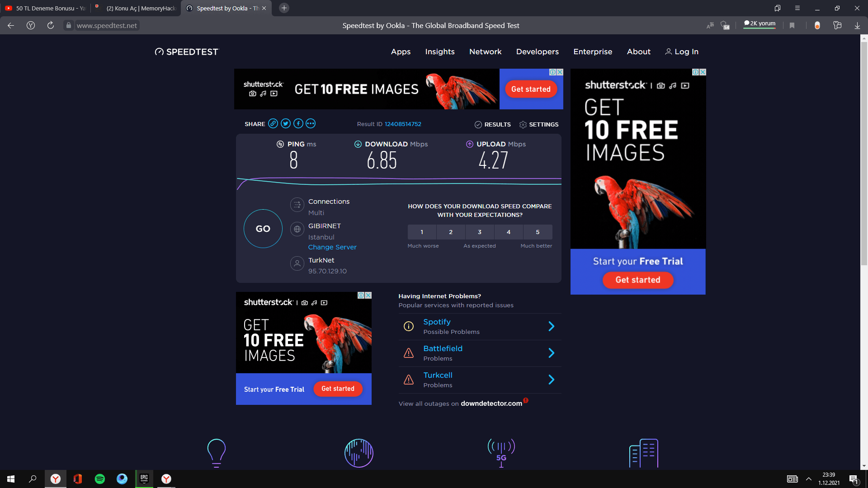The image size is (868, 488).
Task: Open page translation icon
Action: pyautogui.click(x=710, y=26)
